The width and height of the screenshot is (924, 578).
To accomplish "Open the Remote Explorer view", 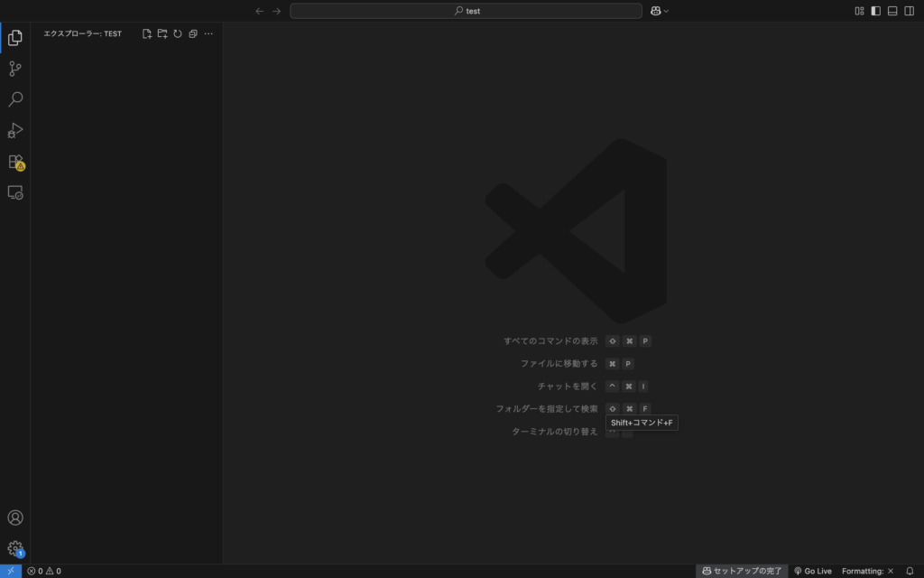I will (x=15, y=193).
